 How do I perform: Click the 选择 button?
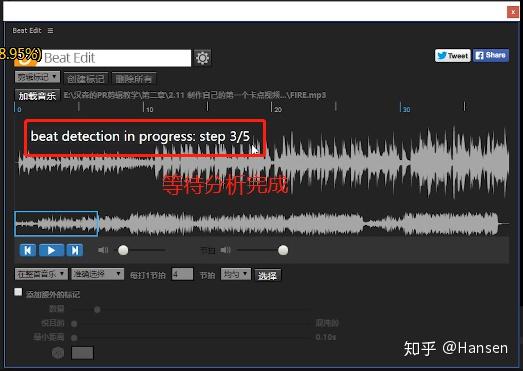click(268, 276)
